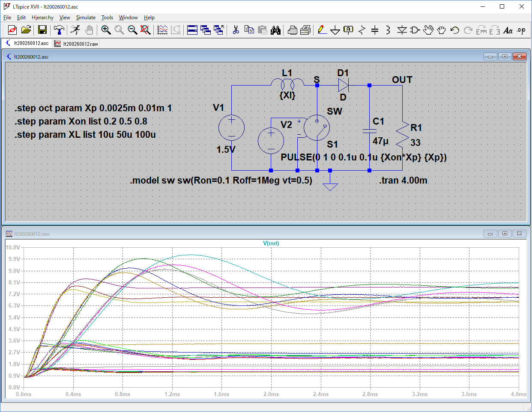Place a ground symbol from the toolbar

(335, 30)
